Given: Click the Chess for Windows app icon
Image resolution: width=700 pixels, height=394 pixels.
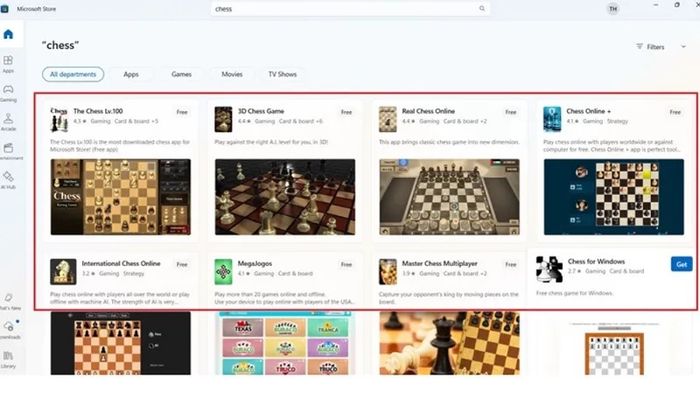Looking at the screenshot, I should [549, 269].
